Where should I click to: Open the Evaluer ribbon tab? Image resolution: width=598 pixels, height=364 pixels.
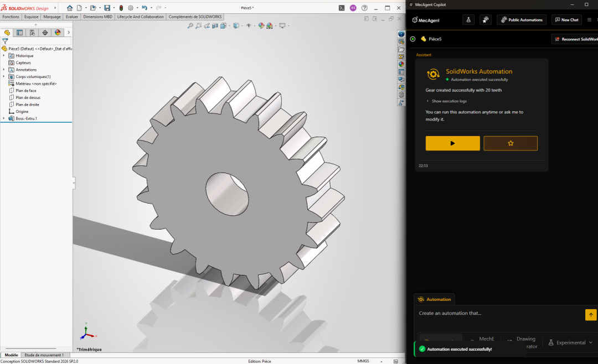point(71,17)
